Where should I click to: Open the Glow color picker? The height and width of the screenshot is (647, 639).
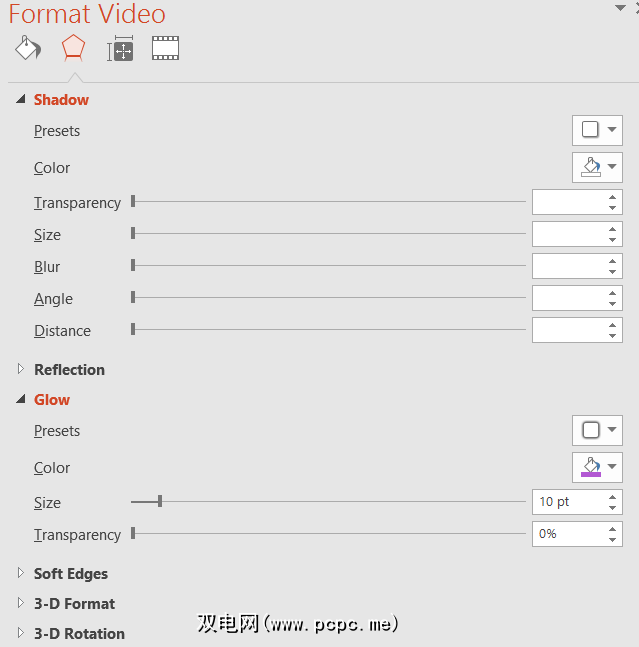597,467
